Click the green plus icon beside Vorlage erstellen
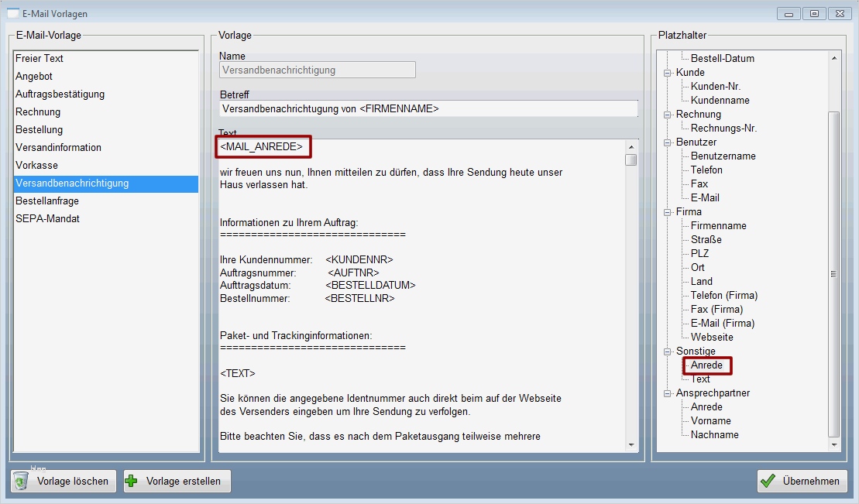The width and height of the screenshot is (859, 504). (x=134, y=481)
